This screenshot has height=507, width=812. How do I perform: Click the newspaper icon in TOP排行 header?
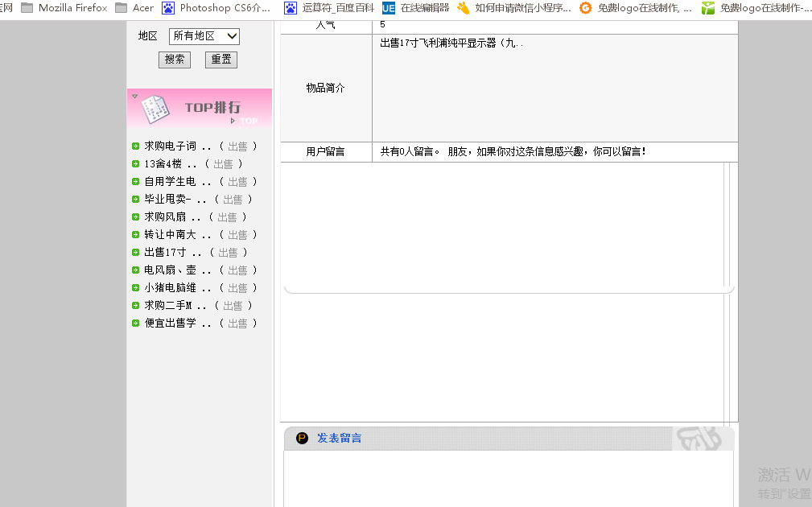pyautogui.click(x=155, y=109)
